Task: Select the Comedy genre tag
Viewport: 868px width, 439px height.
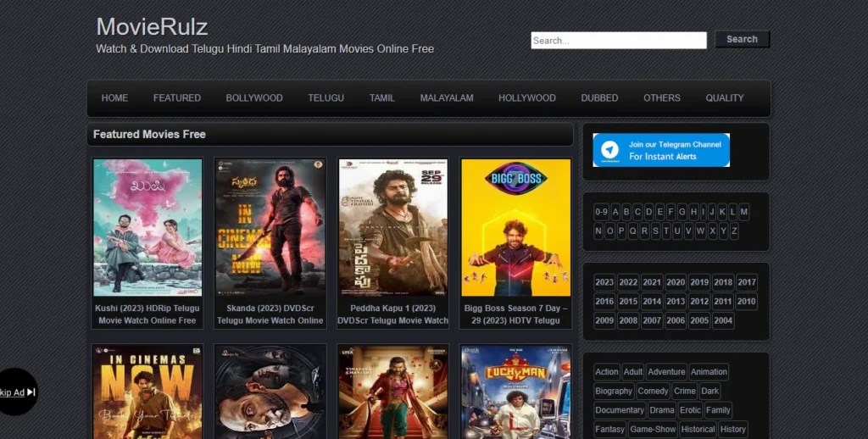Action: tap(653, 392)
